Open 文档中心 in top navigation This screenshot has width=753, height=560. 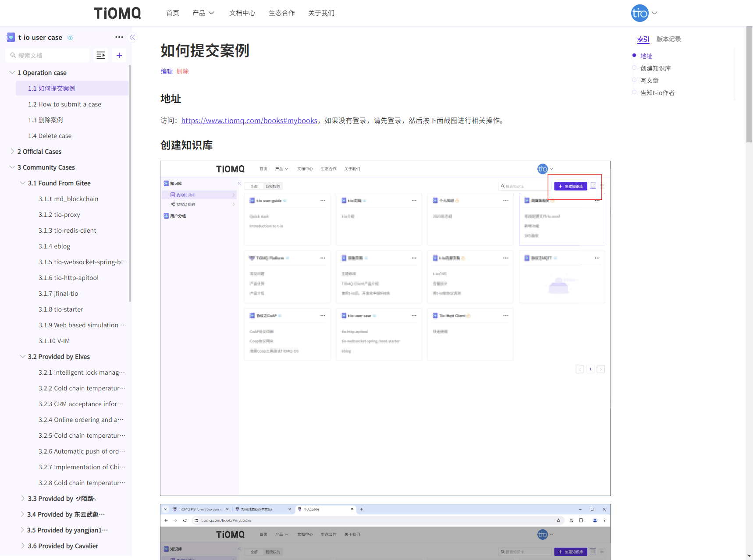(242, 13)
